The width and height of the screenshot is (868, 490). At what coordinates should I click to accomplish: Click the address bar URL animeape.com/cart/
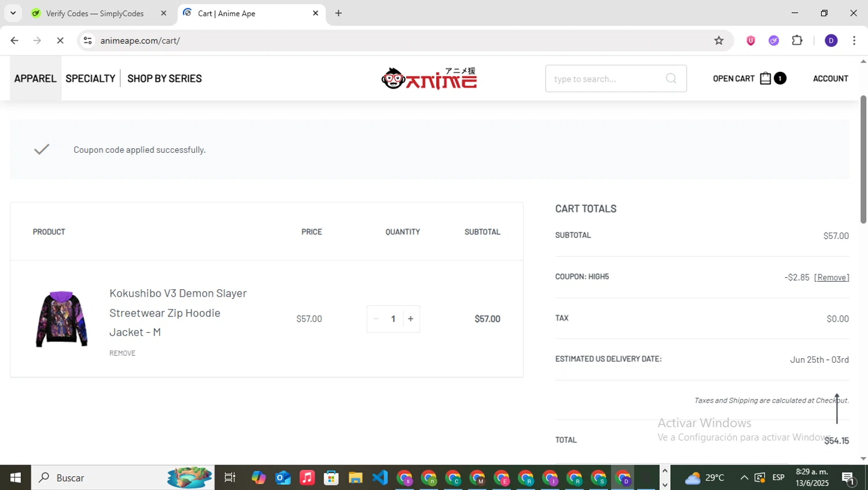(140, 40)
